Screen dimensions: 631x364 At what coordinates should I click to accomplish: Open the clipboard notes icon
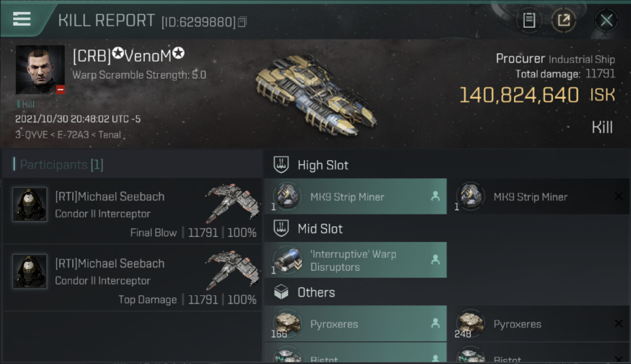point(529,20)
